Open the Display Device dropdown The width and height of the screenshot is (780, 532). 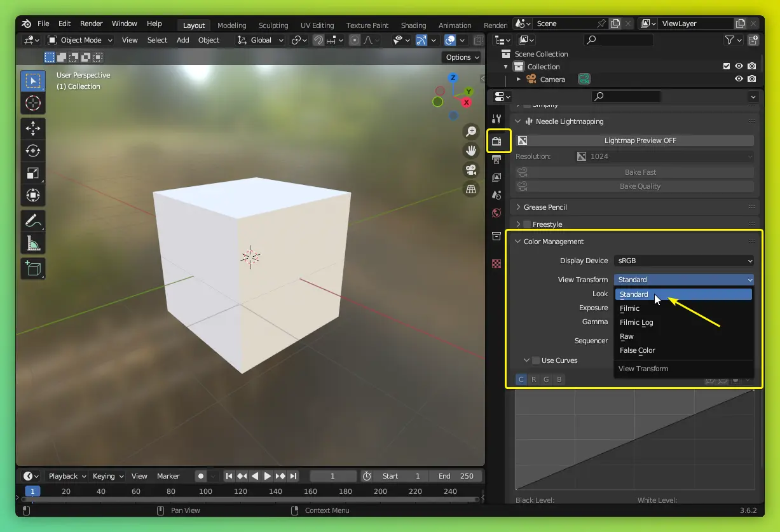point(684,261)
